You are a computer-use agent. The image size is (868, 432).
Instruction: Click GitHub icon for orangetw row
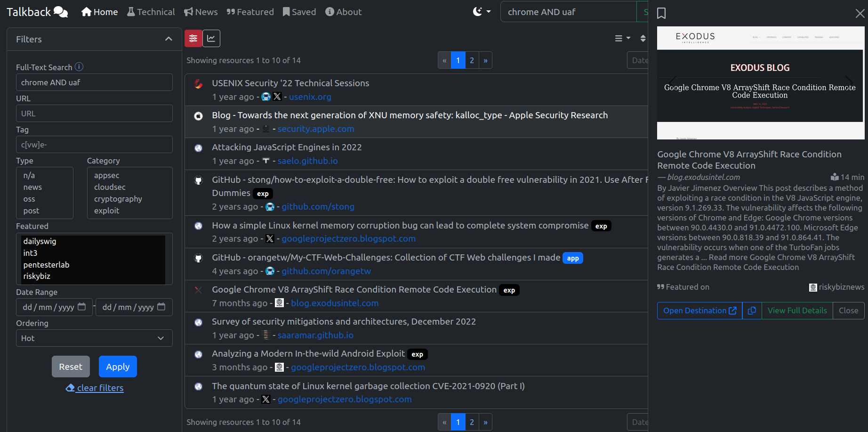(x=199, y=258)
